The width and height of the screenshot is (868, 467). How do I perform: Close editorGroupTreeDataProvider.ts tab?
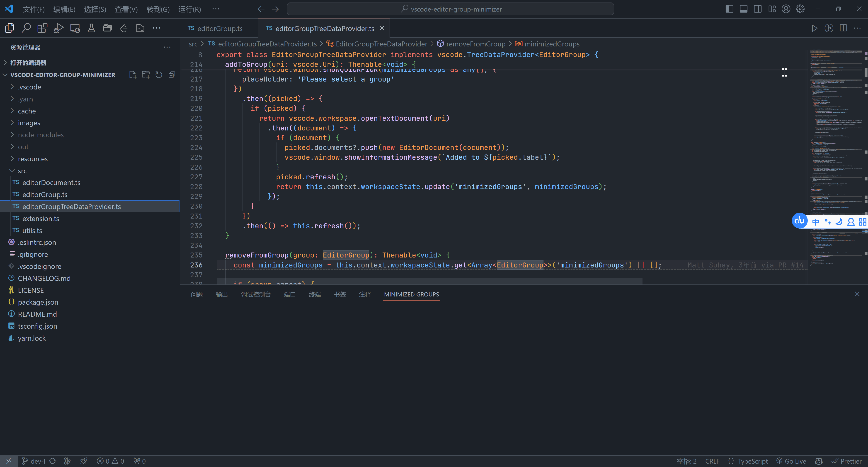click(x=382, y=28)
